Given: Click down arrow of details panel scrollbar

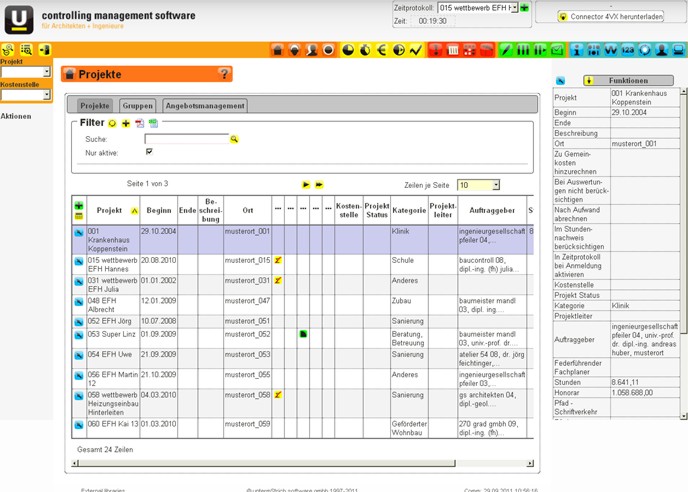Looking at the screenshot, I should coord(683,416).
